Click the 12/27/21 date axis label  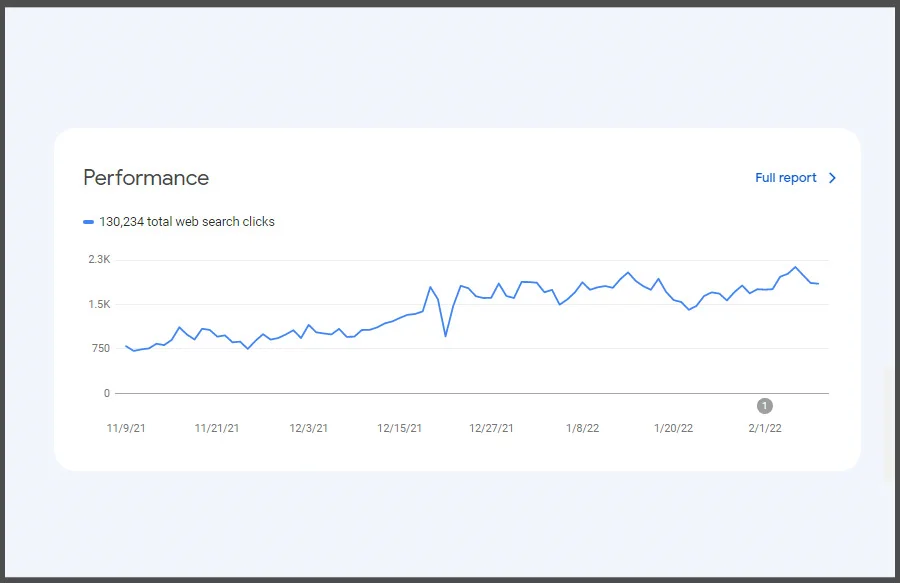491,428
